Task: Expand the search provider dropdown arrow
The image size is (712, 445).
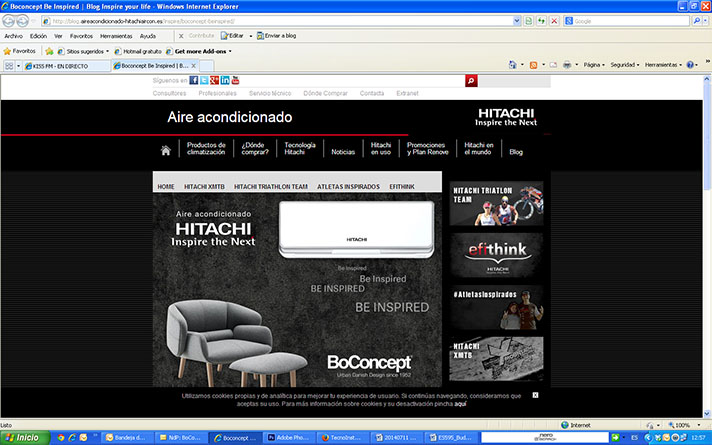Action: 705,21
